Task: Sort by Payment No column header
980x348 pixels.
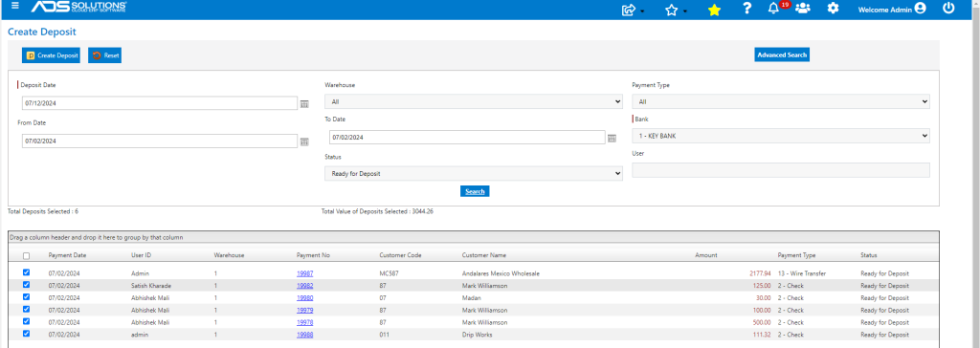Action: coord(313,255)
